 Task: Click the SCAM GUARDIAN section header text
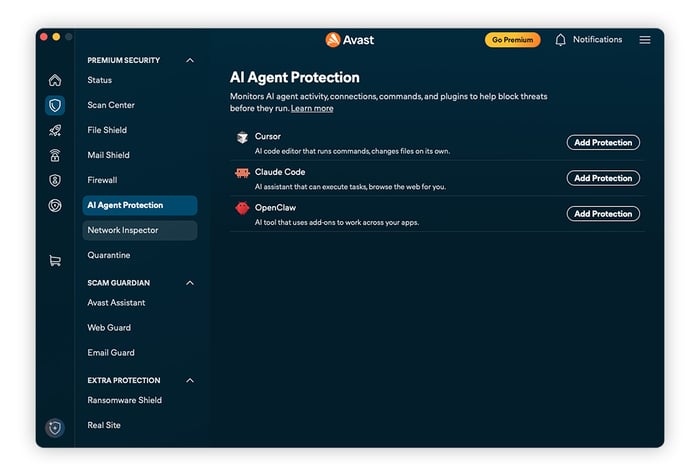(x=119, y=283)
